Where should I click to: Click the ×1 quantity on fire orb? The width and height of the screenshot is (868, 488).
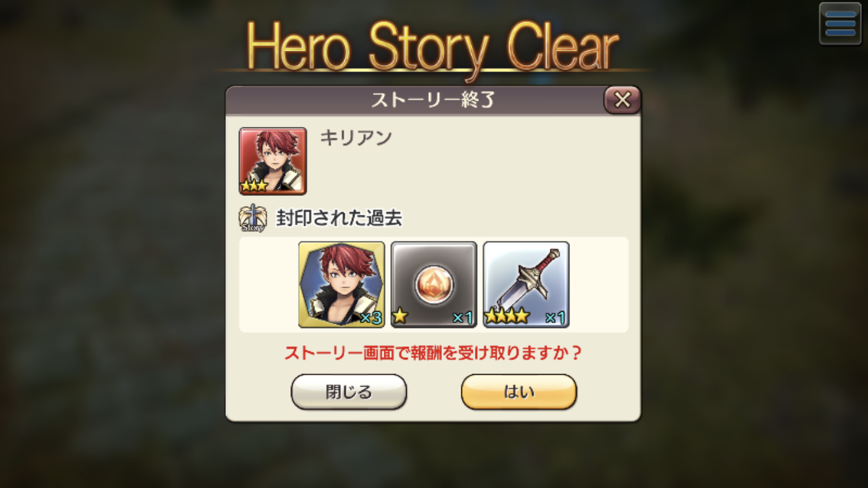(x=463, y=318)
